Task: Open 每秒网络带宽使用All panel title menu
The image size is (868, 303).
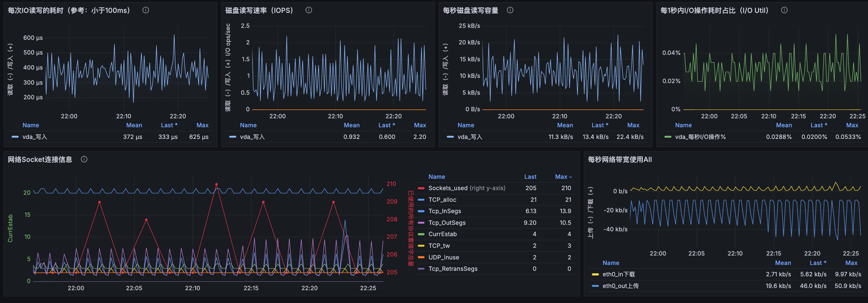Action: click(x=620, y=159)
